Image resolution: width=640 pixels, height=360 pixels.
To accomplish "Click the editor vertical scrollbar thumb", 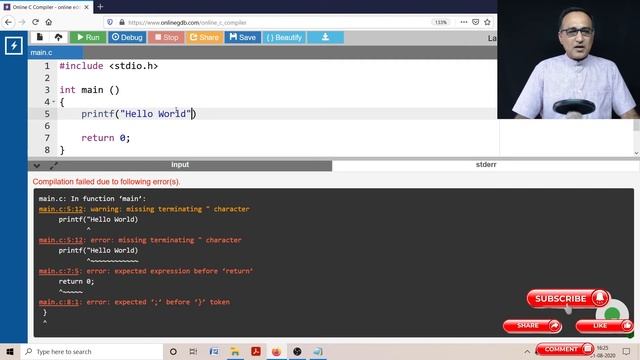I will (636, 125).
